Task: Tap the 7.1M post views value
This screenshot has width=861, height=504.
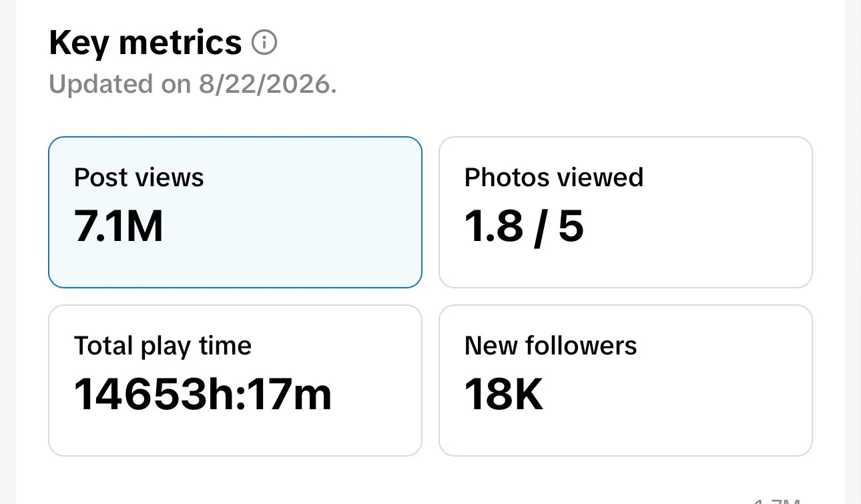Action: pos(119,226)
